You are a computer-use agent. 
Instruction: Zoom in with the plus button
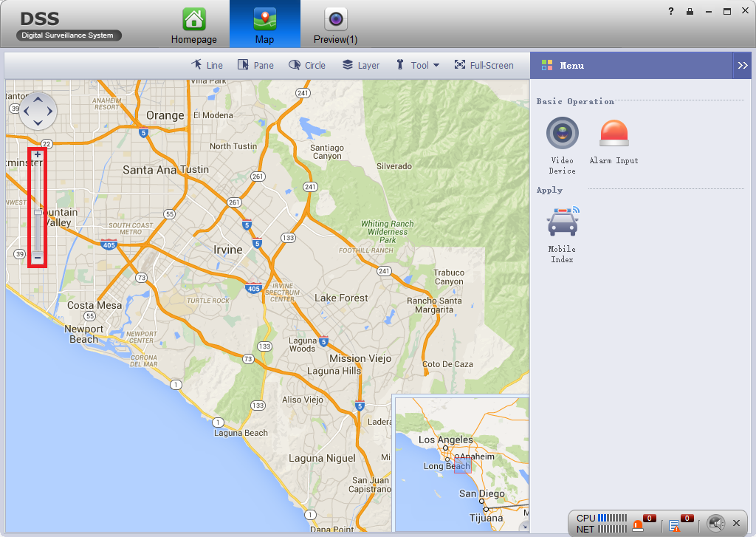[x=38, y=155]
